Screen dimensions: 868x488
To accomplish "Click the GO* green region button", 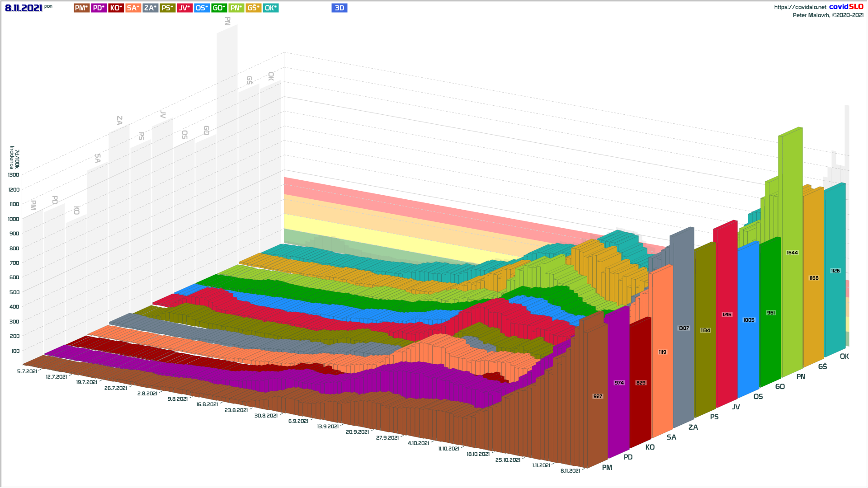I will pos(219,8).
